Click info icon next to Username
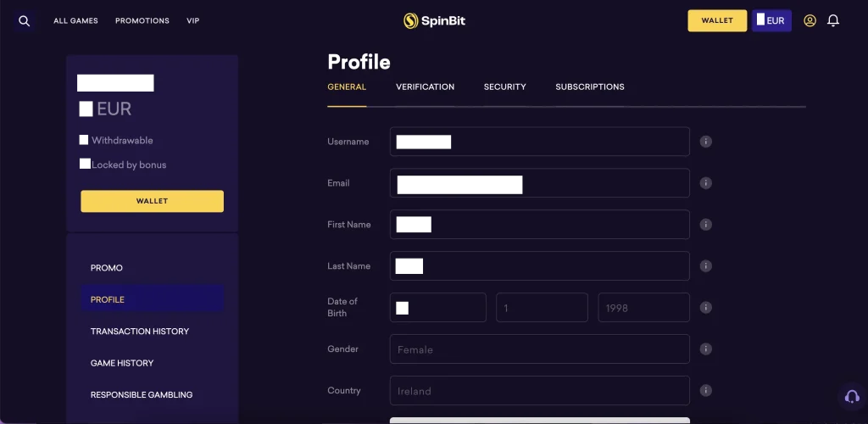Image resolution: width=868 pixels, height=424 pixels. click(706, 142)
